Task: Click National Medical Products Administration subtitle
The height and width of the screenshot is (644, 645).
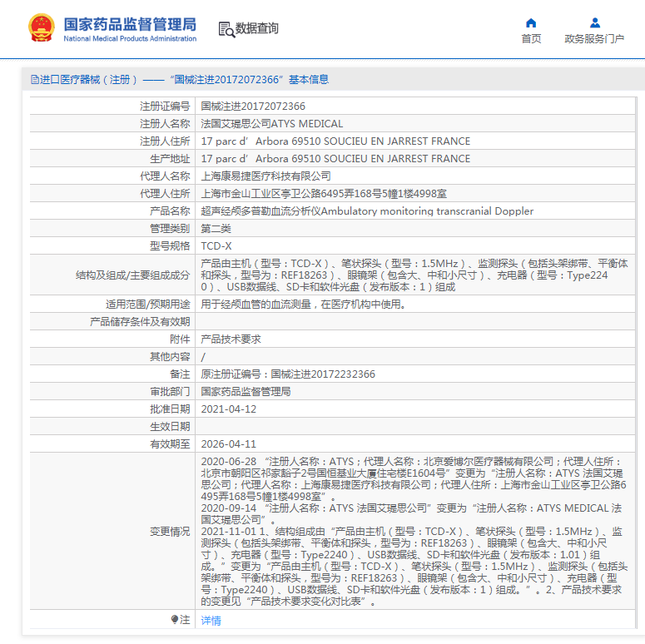Action: point(130,38)
